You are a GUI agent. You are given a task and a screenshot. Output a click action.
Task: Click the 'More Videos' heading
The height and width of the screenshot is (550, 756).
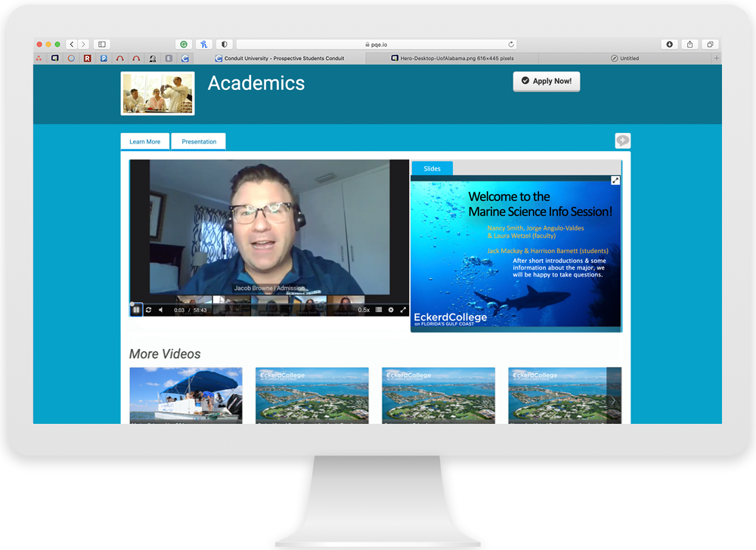(165, 354)
